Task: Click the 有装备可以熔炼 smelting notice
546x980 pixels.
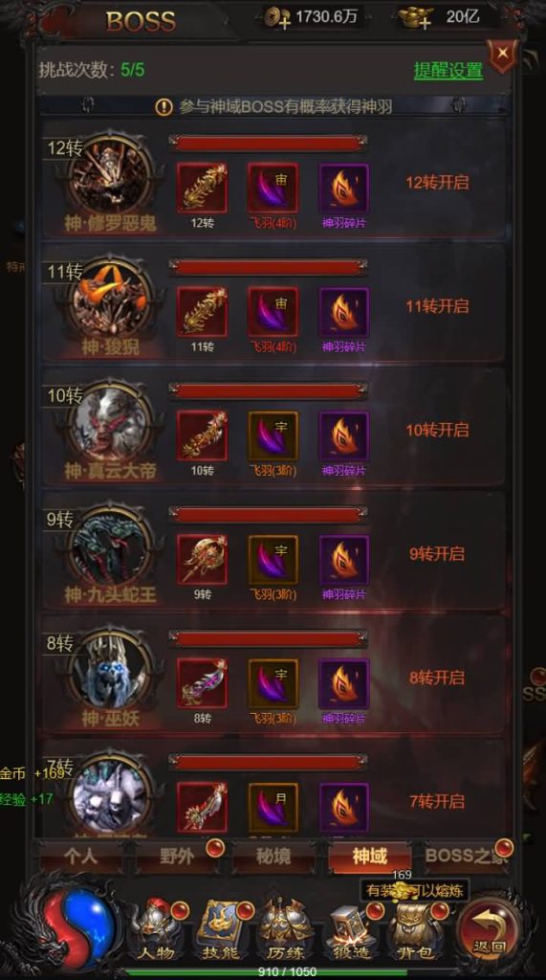Action: [x=414, y=890]
